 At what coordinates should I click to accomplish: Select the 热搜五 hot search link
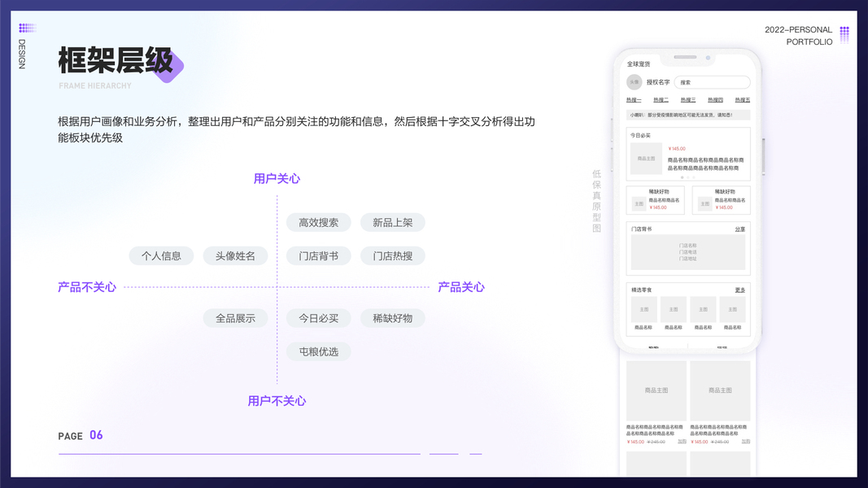[743, 100]
